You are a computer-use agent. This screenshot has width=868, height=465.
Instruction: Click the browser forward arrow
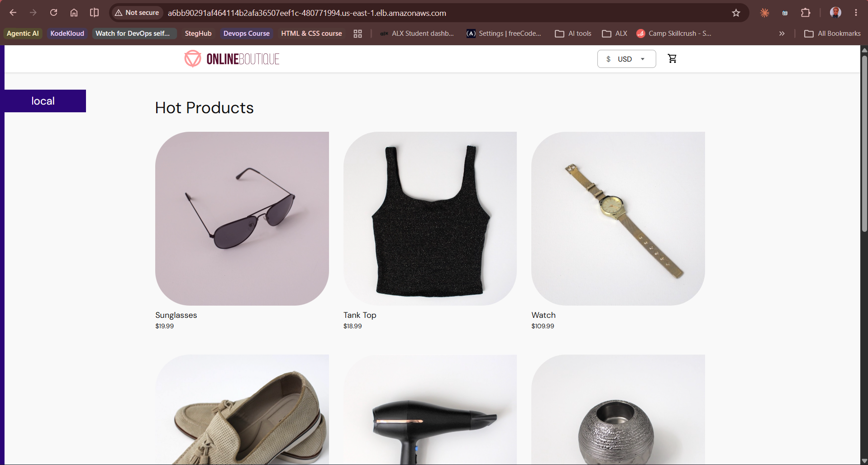(33, 13)
